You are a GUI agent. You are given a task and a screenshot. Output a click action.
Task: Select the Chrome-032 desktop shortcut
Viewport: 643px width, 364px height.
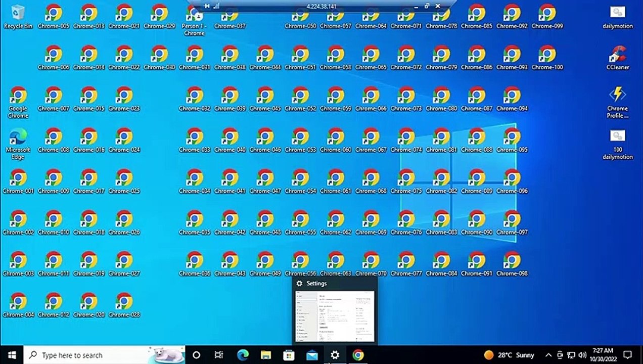click(194, 99)
